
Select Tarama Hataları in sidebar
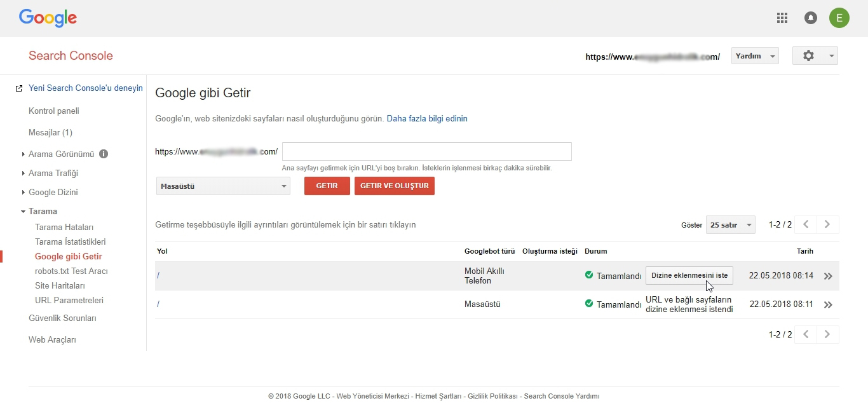[x=64, y=227]
